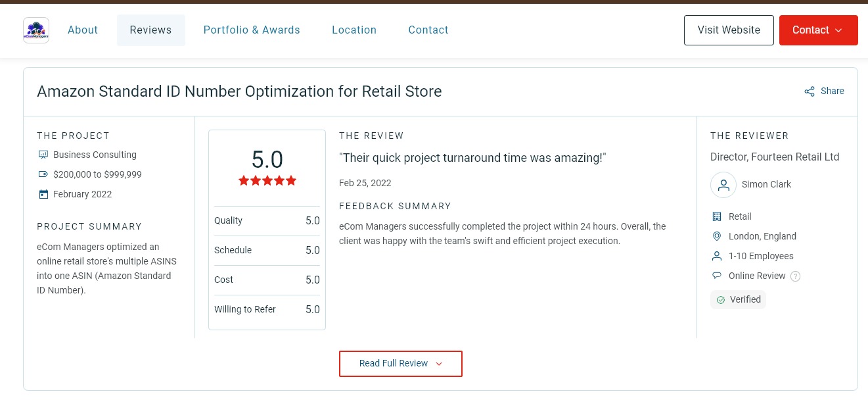Click the Retail industry label
Viewport: 868px width, 400px height.
740,216
